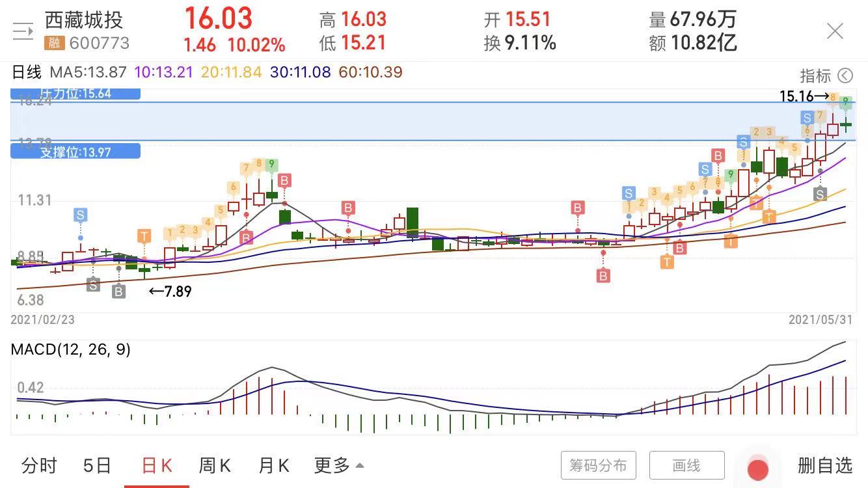Expand the 更多 more periods dropdown
This screenshot has width=868, height=488.
pos(338,466)
